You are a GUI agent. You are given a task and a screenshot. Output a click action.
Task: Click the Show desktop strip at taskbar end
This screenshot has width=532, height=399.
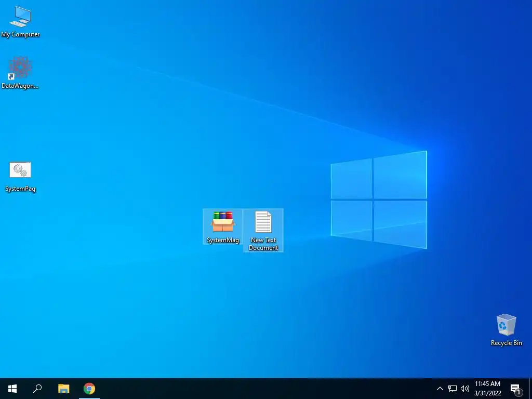pos(530,389)
